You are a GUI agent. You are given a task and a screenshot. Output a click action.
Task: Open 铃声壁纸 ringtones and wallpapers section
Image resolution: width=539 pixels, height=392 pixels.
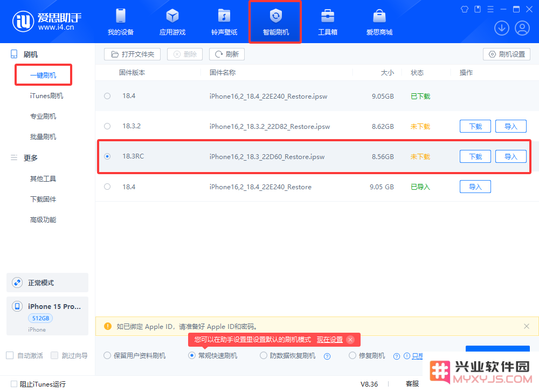(x=224, y=22)
